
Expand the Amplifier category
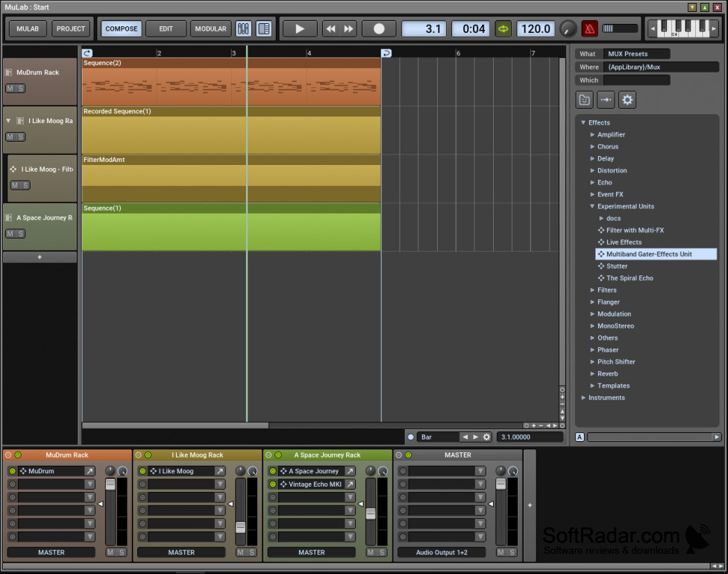[592, 134]
